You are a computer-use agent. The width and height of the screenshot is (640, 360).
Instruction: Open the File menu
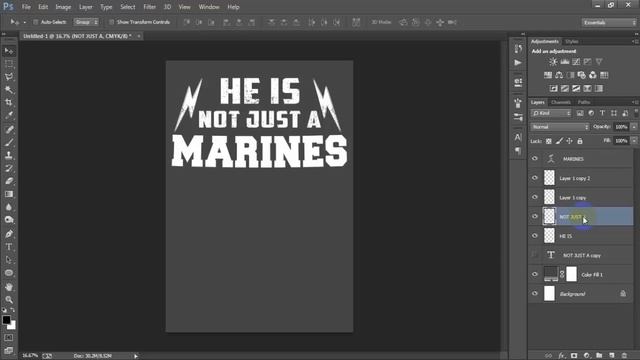click(x=26, y=7)
